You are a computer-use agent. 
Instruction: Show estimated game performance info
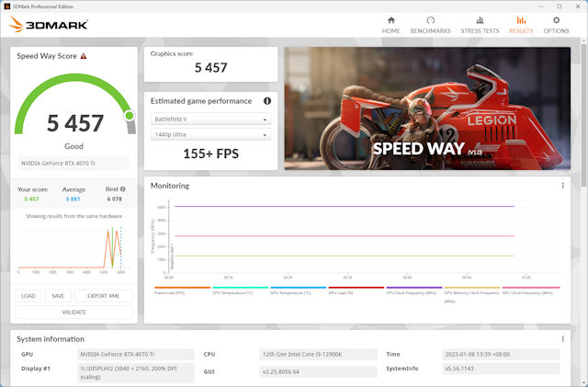point(267,100)
